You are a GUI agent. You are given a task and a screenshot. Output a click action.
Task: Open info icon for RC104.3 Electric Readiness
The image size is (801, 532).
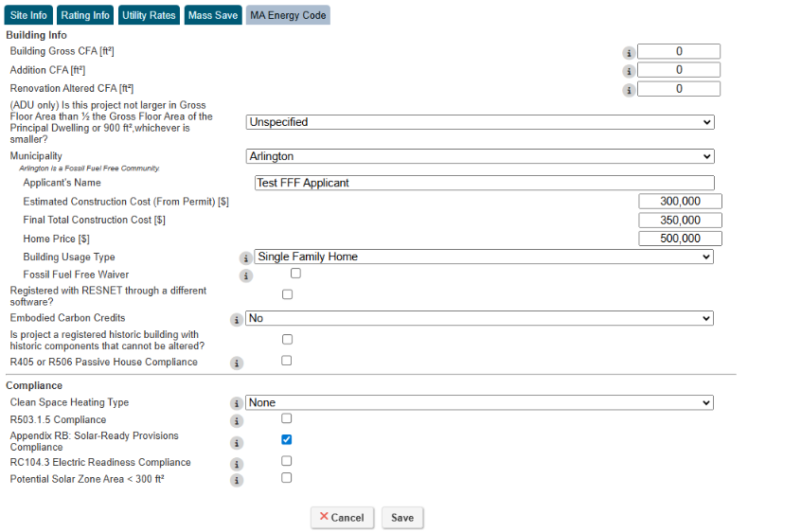236,464
